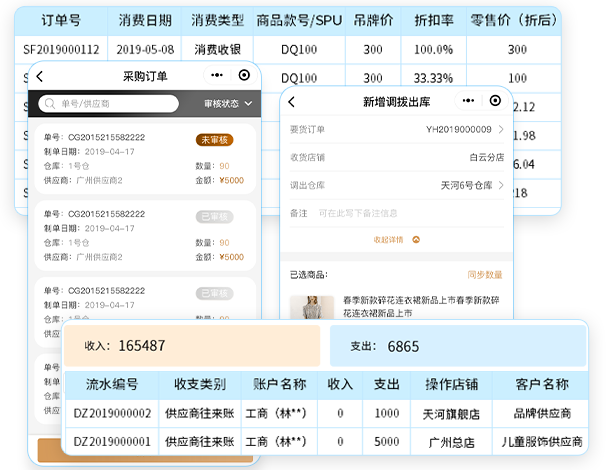Screen dimensions: 608x470
Task: Open three-dot menu in 新增调拨出库 header
Action: tap(468, 101)
